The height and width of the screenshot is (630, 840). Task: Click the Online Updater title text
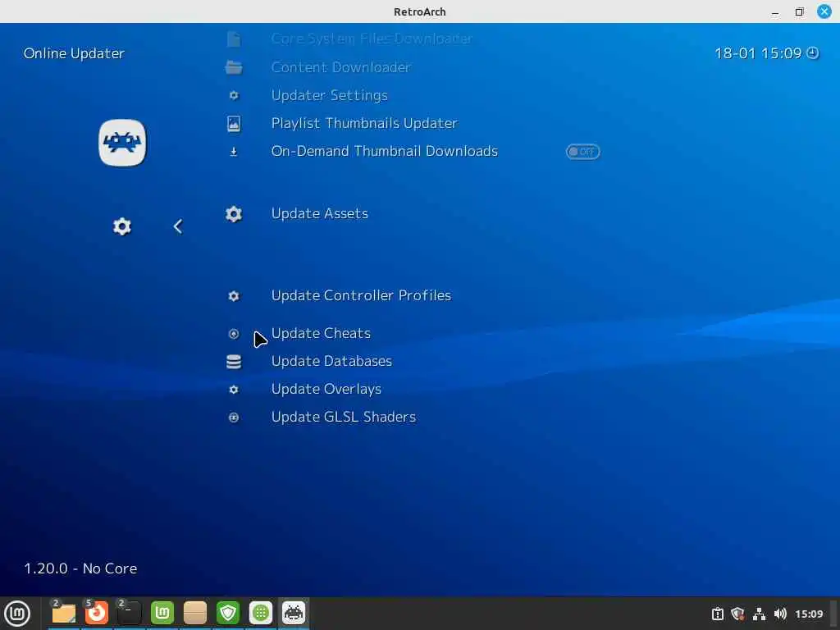(74, 53)
